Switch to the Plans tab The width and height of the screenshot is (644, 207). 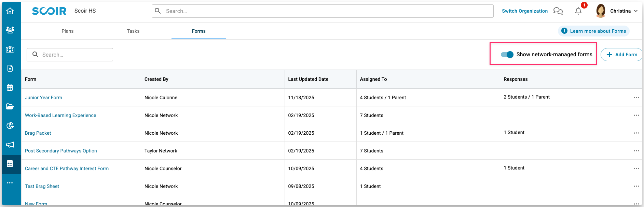[x=68, y=31]
